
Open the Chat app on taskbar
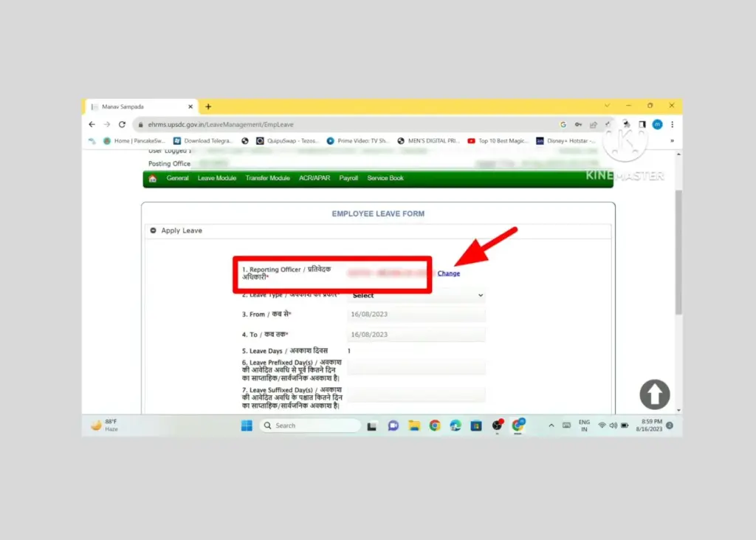coord(393,425)
